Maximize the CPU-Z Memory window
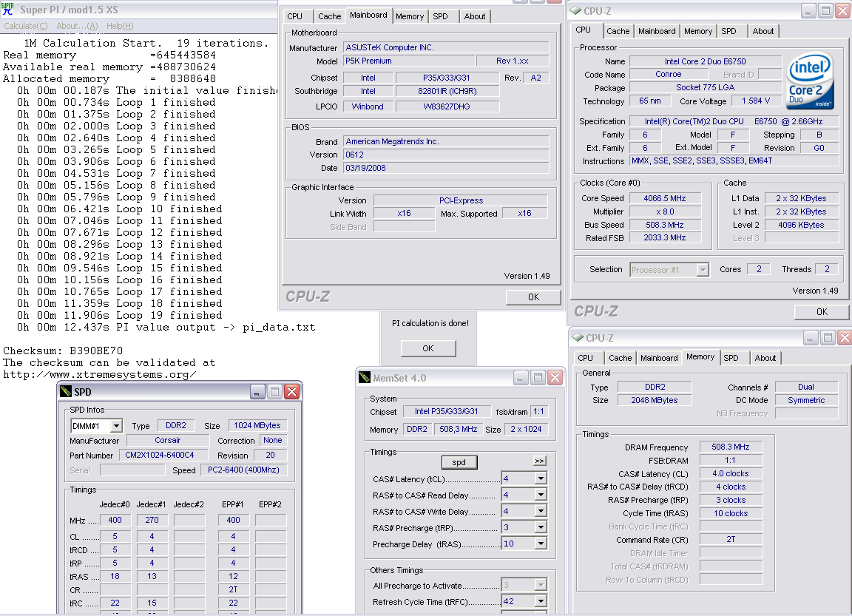 (x=828, y=338)
